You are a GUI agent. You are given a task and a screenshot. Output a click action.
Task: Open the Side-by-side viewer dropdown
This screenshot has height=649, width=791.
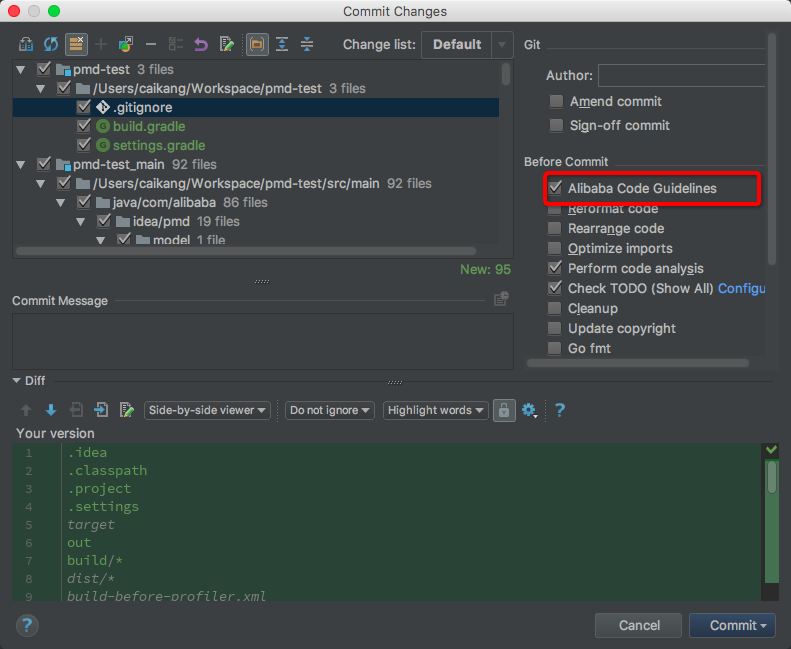point(208,410)
